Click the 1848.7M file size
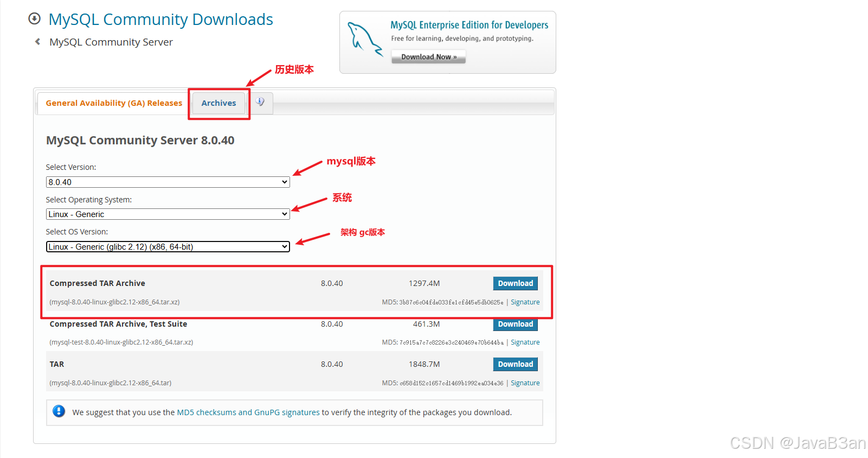 pos(425,364)
